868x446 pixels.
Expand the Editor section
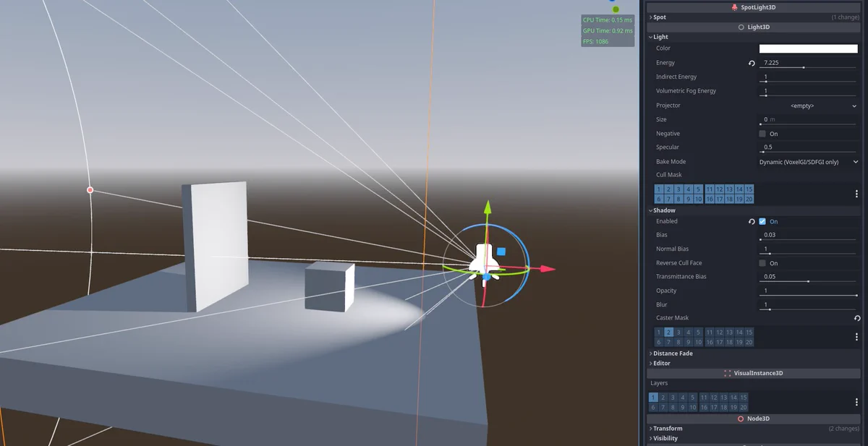660,364
